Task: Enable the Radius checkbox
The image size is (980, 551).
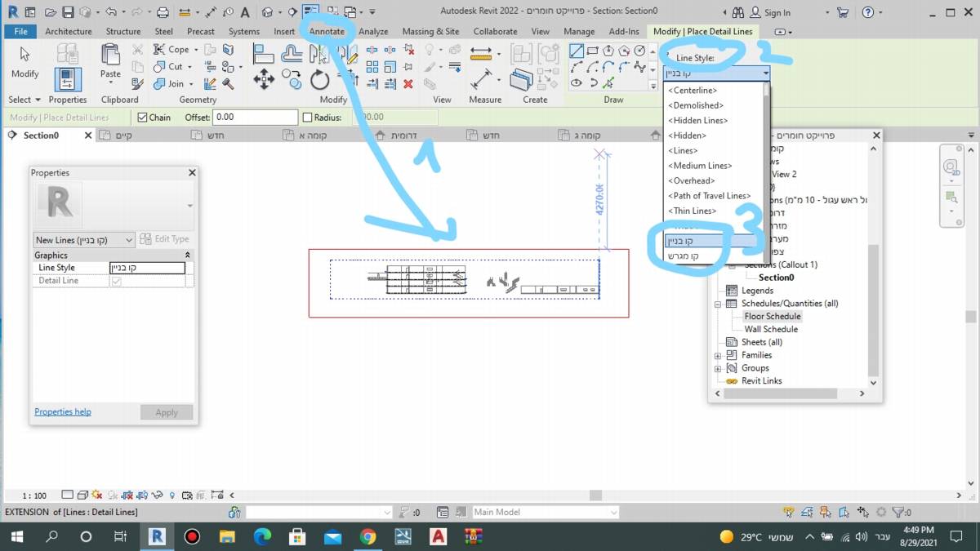Action: click(x=308, y=118)
